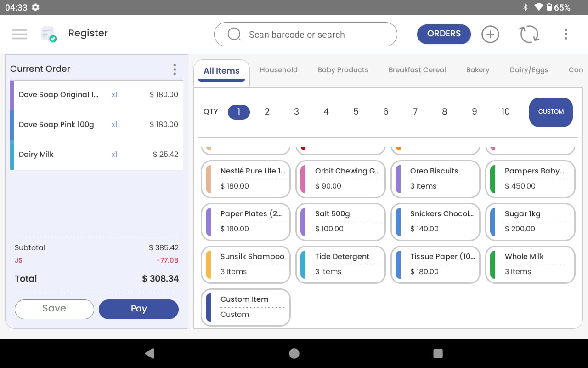Tap the Wi-Fi status icon

click(x=538, y=7)
